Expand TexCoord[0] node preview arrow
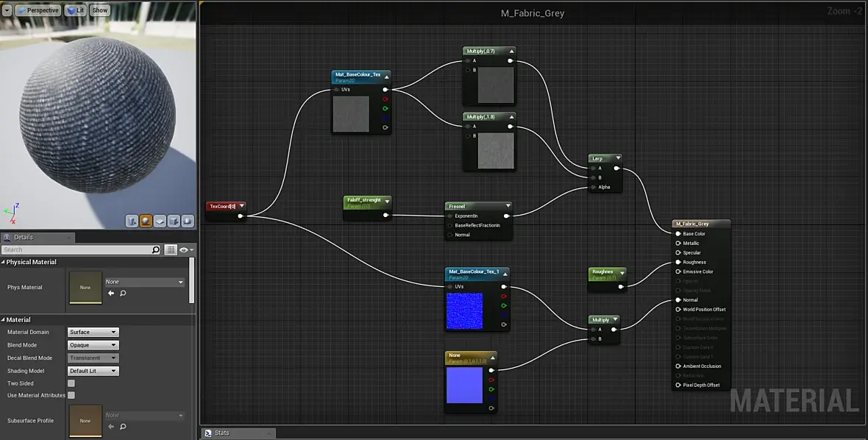This screenshot has height=440, width=868. pyautogui.click(x=241, y=206)
